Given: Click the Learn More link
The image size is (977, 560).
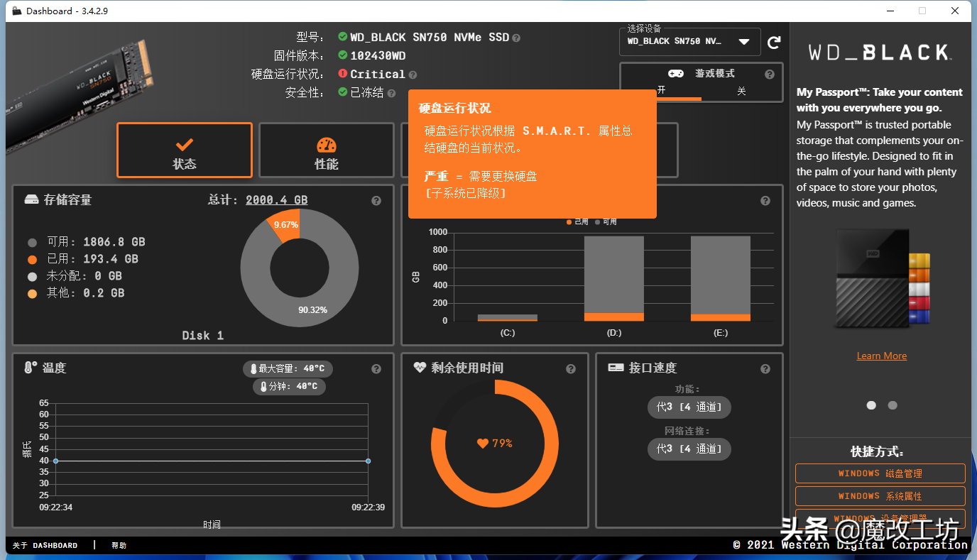Looking at the screenshot, I should click(882, 356).
